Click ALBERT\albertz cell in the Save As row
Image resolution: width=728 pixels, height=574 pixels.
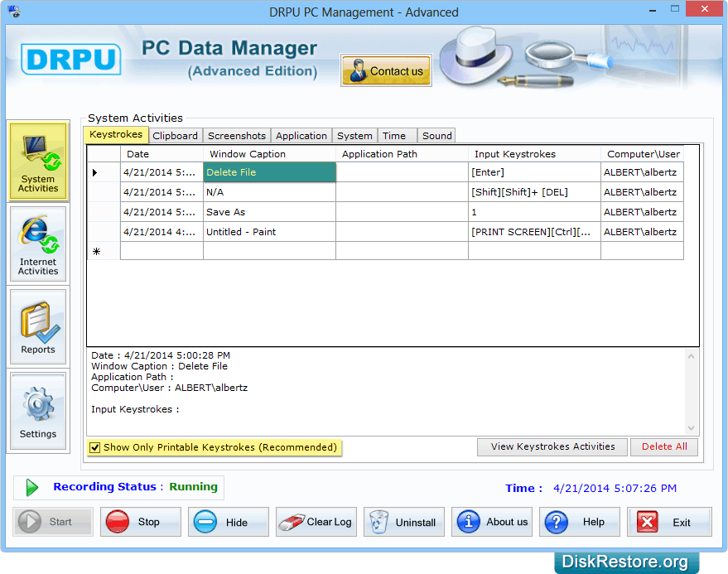[x=642, y=212]
